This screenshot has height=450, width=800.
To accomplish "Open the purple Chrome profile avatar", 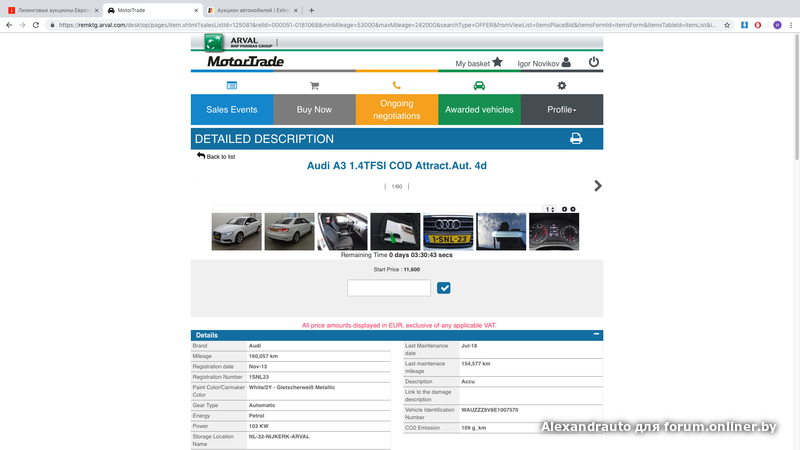I will (777, 25).
